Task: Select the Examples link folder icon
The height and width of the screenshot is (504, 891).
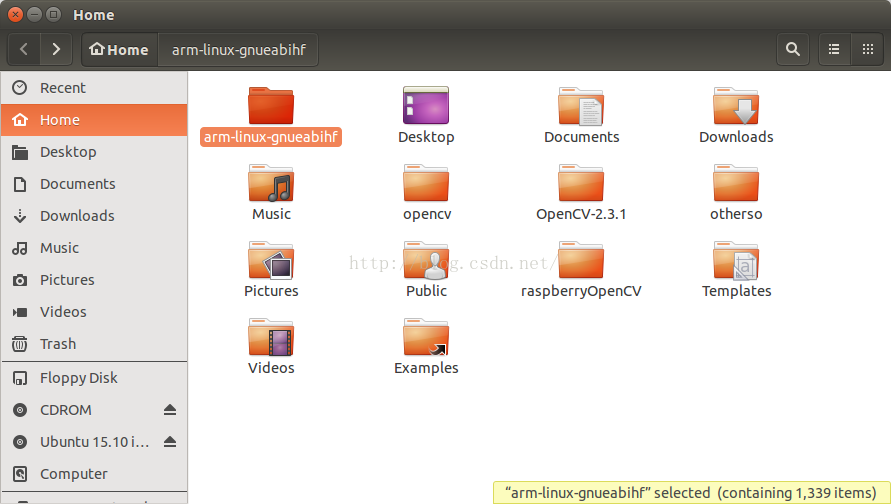Action: (x=426, y=337)
